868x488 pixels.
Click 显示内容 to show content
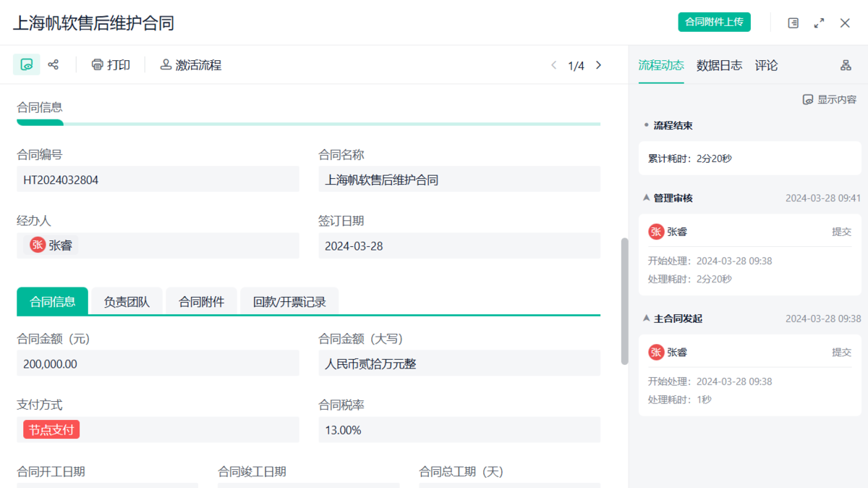point(830,99)
